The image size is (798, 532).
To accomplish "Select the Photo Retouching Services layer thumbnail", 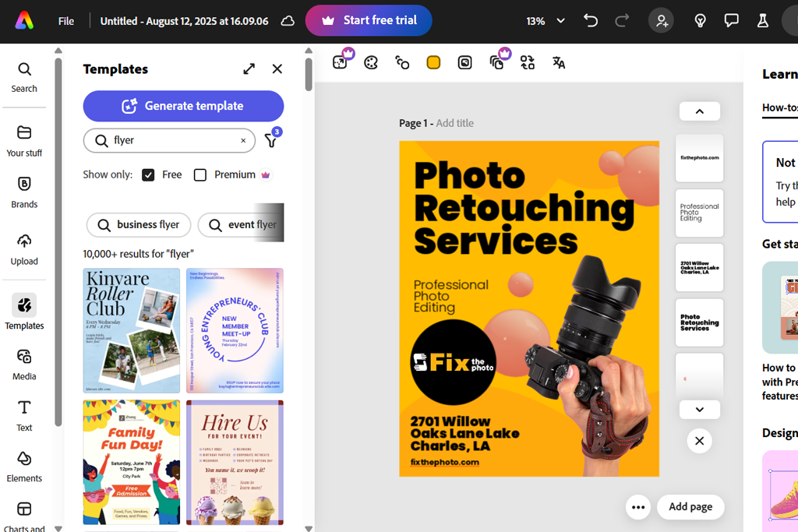I will (x=699, y=322).
